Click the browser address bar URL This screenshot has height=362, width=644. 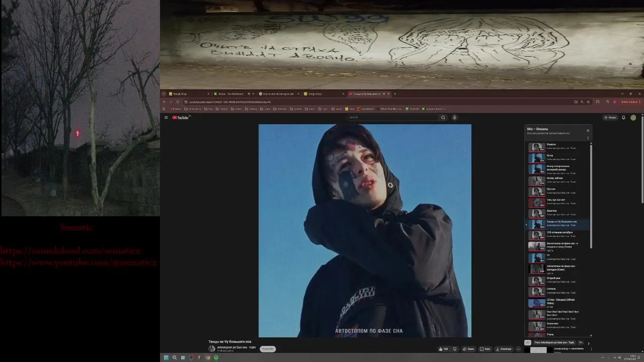(230, 102)
